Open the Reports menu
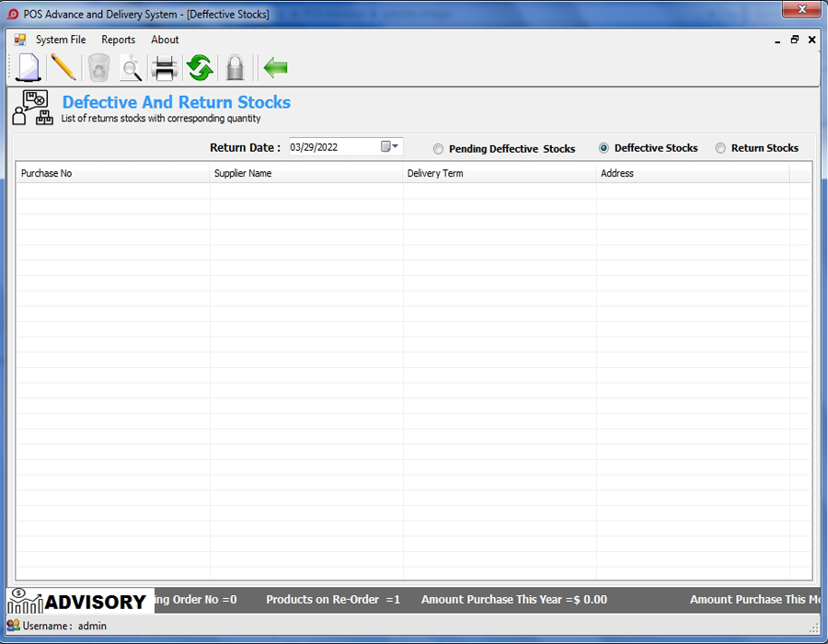 (x=118, y=40)
